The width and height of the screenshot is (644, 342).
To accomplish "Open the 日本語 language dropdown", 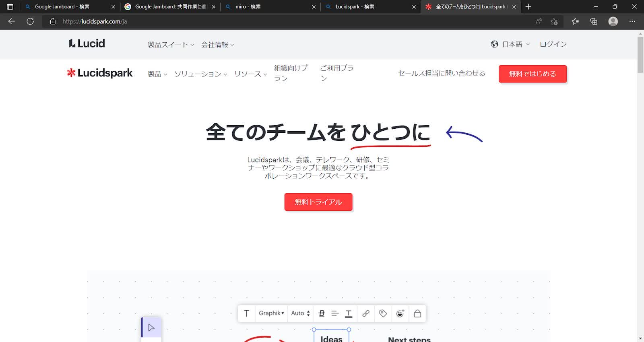I will click(x=516, y=44).
